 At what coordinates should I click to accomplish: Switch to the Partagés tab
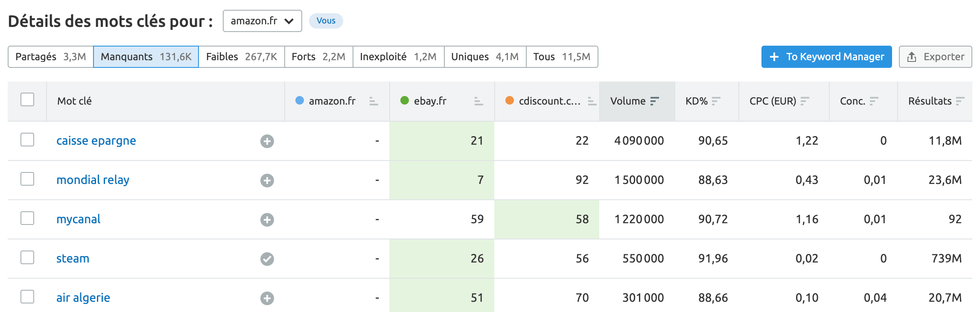pos(51,57)
